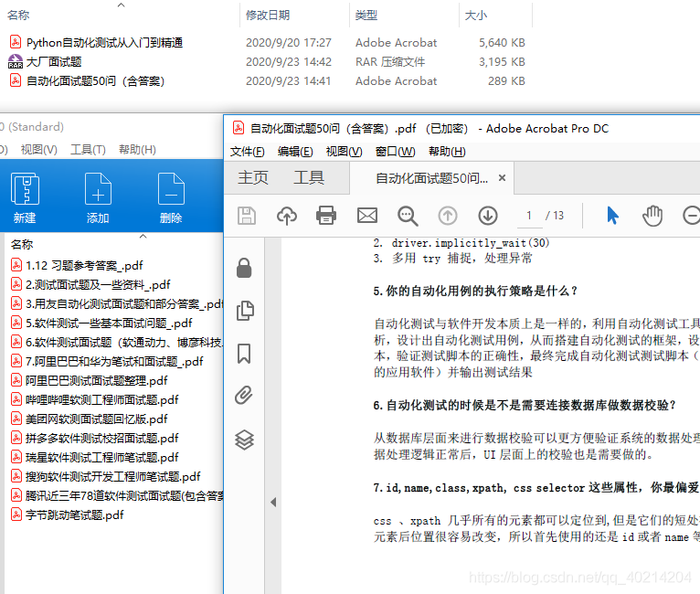Image resolution: width=700 pixels, height=594 pixels.
Task: Open attachments paperclip panel icon
Action: coord(244,395)
